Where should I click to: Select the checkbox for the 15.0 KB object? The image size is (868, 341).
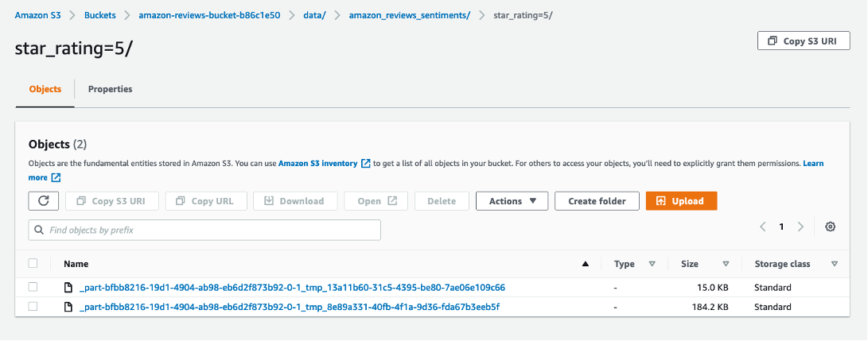coord(33,287)
